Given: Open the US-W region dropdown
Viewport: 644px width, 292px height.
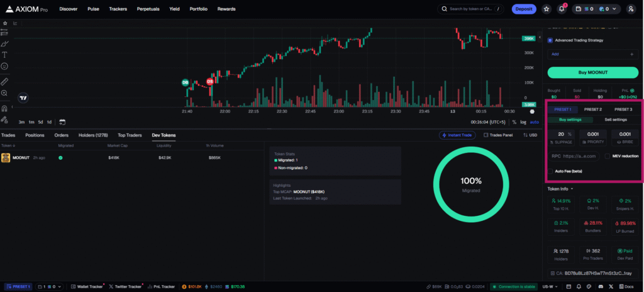Looking at the screenshot, I should pyautogui.click(x=551, y=286).
